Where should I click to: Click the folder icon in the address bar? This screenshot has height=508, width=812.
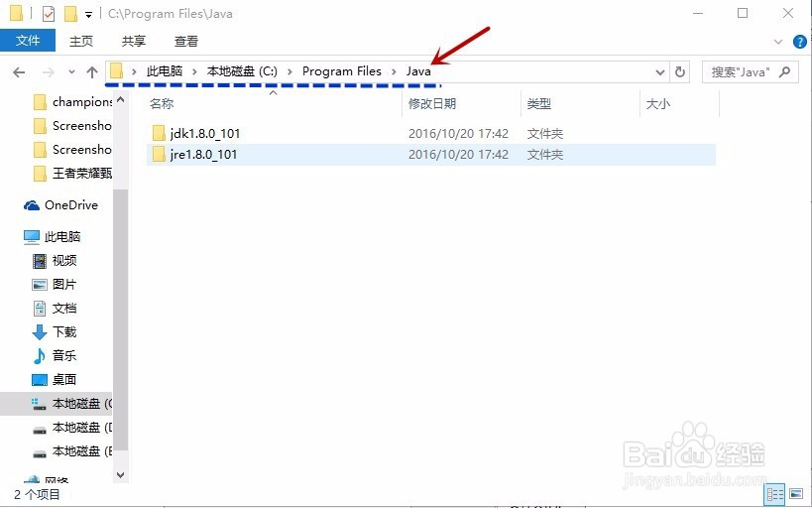(x=117, y=71)
